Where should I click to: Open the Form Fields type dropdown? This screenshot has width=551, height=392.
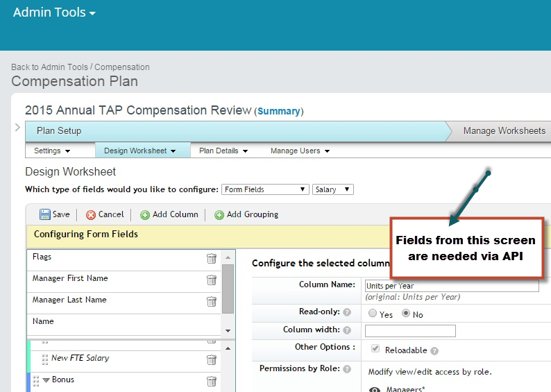click(x=265, y=189)
